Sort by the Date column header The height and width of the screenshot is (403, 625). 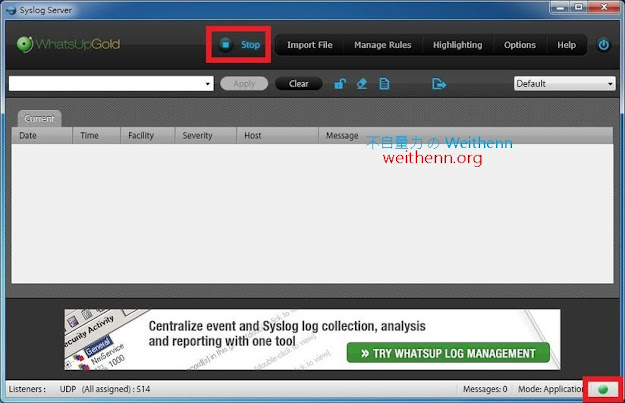42,136
